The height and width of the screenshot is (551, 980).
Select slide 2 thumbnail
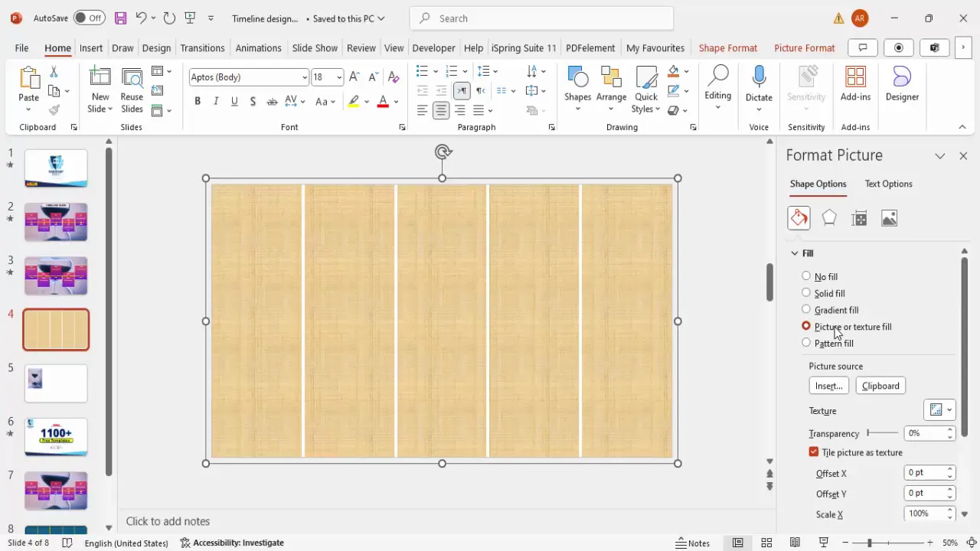[56, 222]
